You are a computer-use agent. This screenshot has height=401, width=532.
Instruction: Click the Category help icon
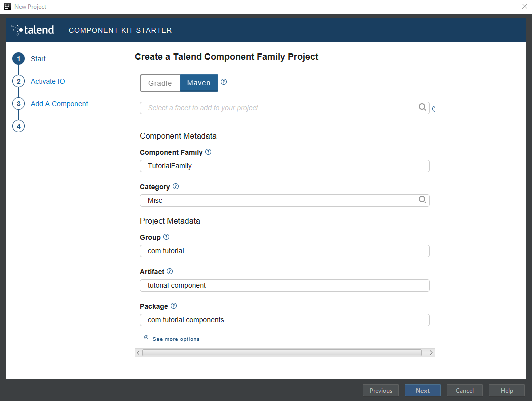coord(175,186)
